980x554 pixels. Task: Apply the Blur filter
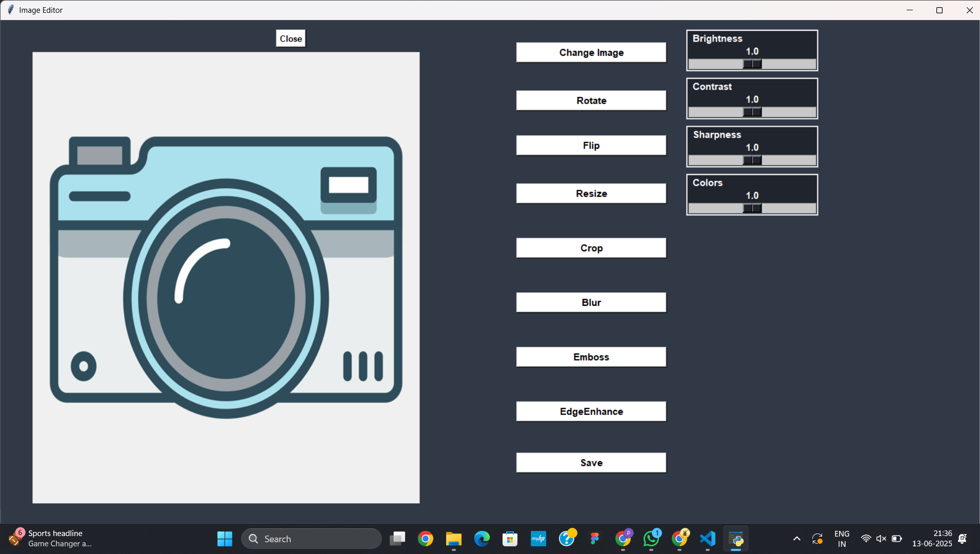[591, 302]
